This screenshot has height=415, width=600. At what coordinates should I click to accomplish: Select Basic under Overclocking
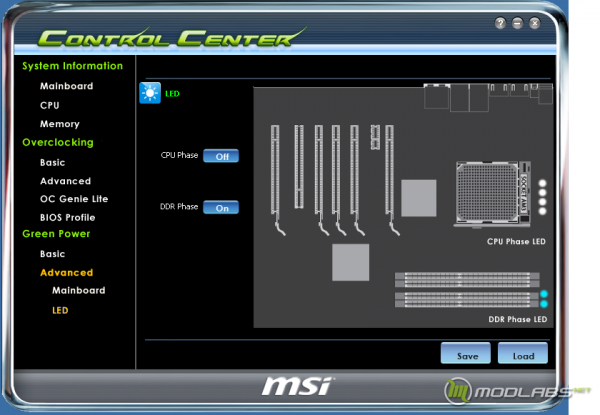pyautogui.click(x=52, y=163)
